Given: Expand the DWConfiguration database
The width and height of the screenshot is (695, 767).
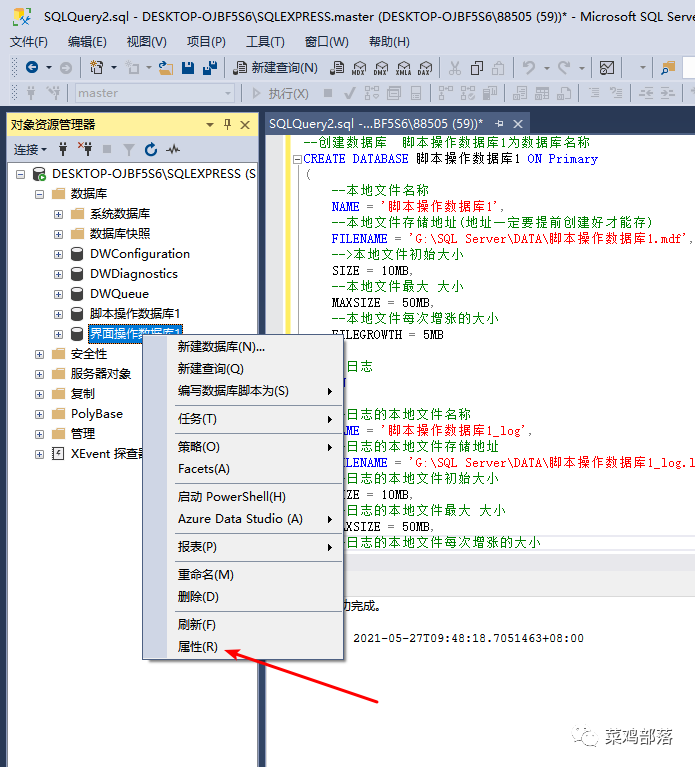Looking at the screenshot, I should tap(58, 254).
